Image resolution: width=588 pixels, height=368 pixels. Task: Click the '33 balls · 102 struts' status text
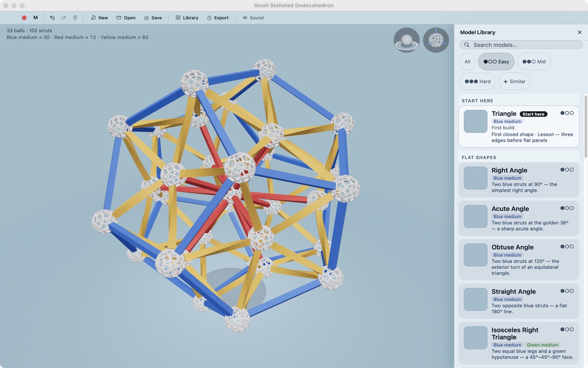pyautogui.click(x=29, y=31)
